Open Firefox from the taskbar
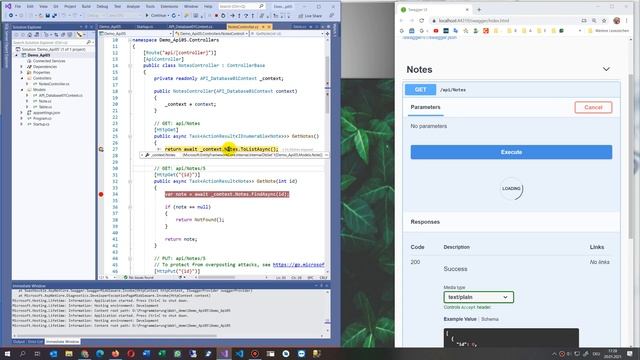 coord(116,353)
